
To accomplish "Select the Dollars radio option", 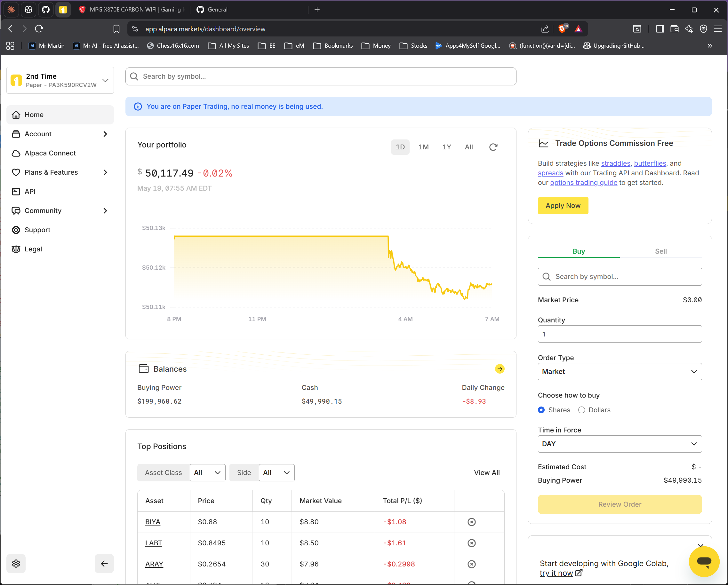I will pyautogui.click(x=581, y=410).
